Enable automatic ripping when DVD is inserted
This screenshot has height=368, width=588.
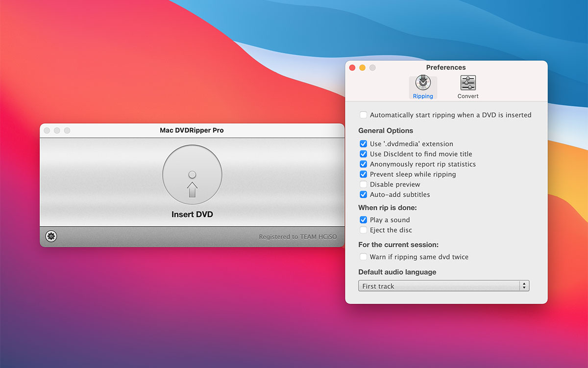click(x=363, y=115)
